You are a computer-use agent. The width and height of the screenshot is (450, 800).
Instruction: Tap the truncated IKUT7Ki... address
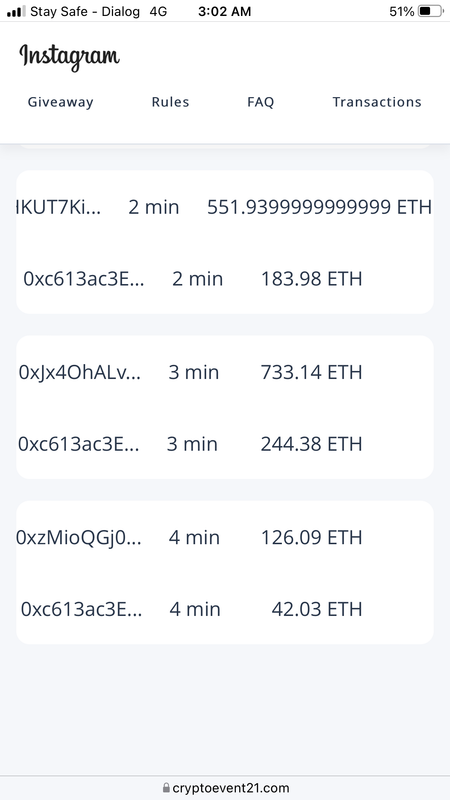pyautogui.click(x=59, y=207)
